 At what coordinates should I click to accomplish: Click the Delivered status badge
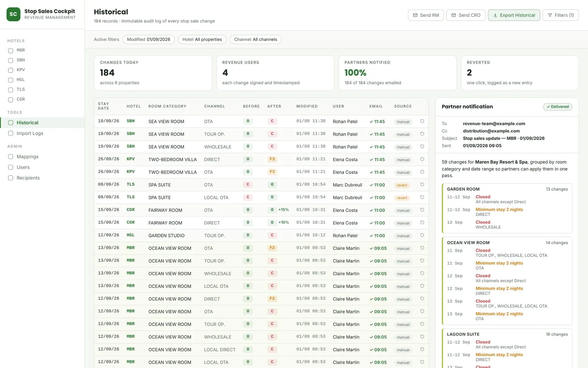tap(557, 107)
